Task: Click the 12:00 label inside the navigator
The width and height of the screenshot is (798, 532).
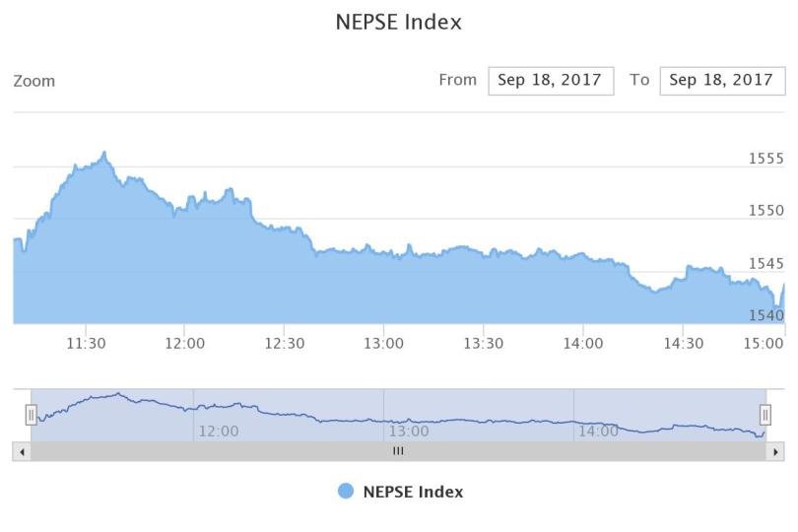Action: [x=218, y=431]
